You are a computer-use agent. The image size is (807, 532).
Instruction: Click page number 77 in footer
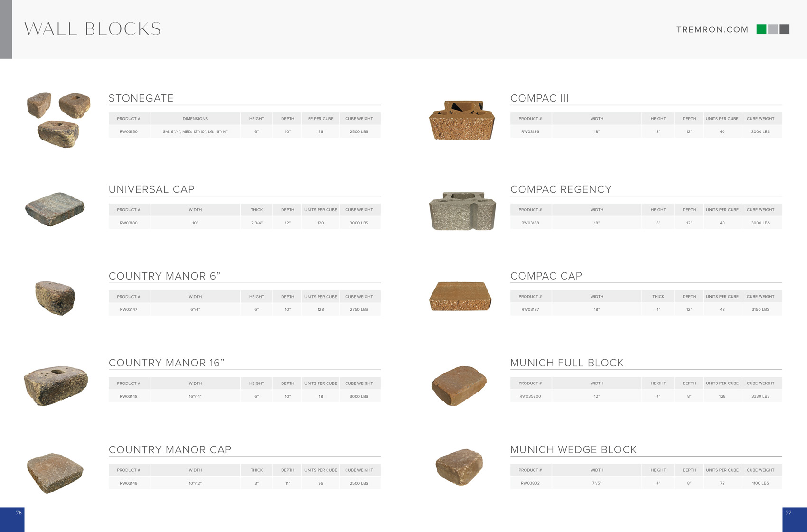(x=788, y=513)
